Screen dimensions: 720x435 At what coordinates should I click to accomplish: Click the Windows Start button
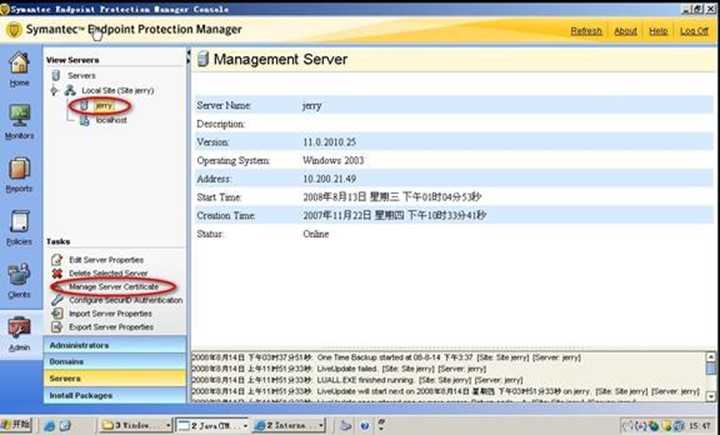pyautogui.click(x=17, y=425)
